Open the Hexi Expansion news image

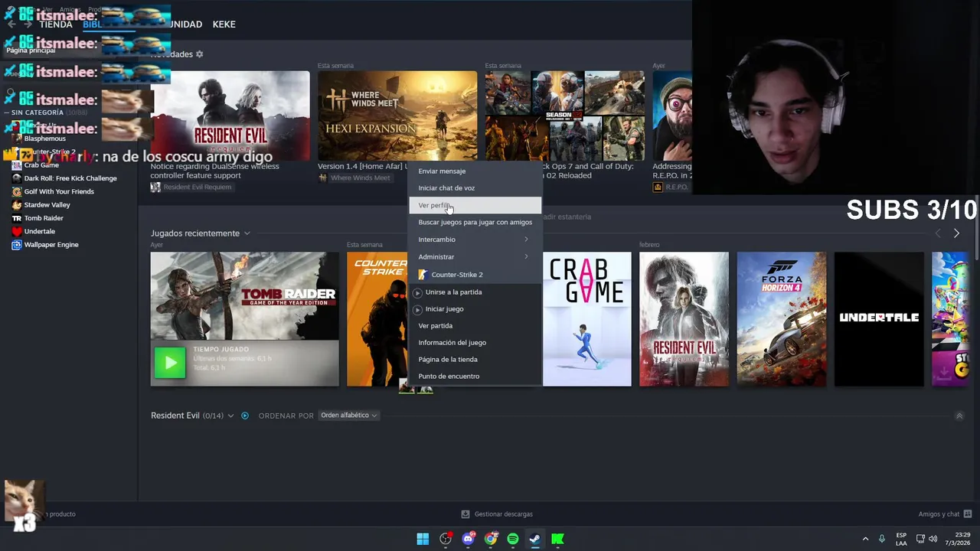point(397,116)
